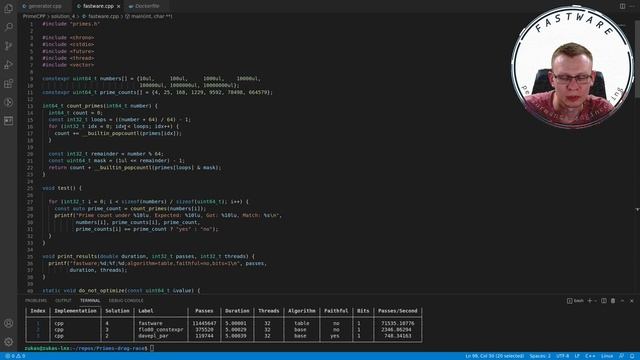Open the Output panel tab
The image size is (640, 360).
coord(63,300)
